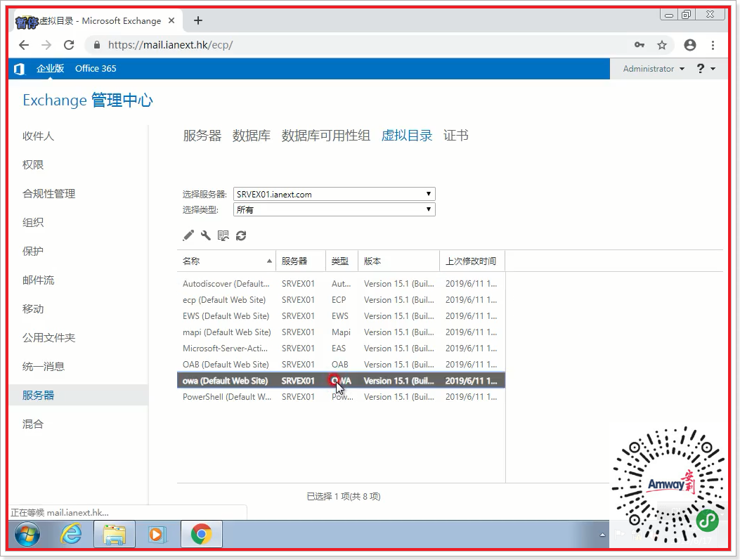Open the Chrome three-dot menu
740x560 pixels.
(713, 45)
